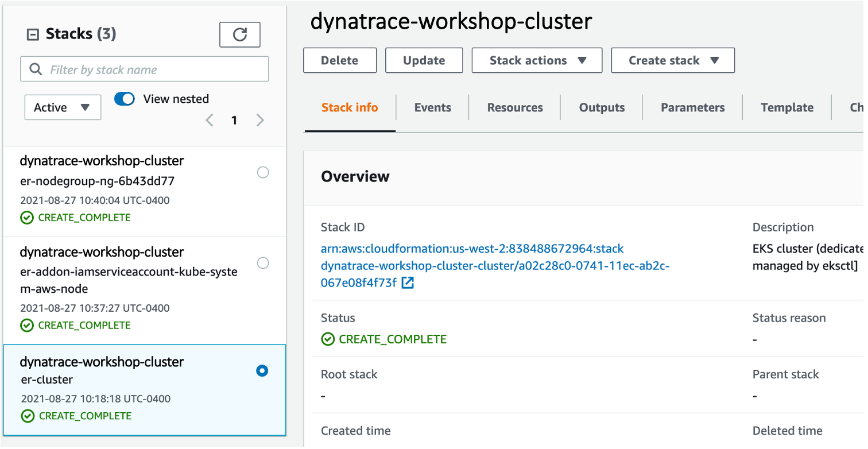Toggle the View nested switch
This screenshot has height=449, width=868.
(x=125, y=99)
